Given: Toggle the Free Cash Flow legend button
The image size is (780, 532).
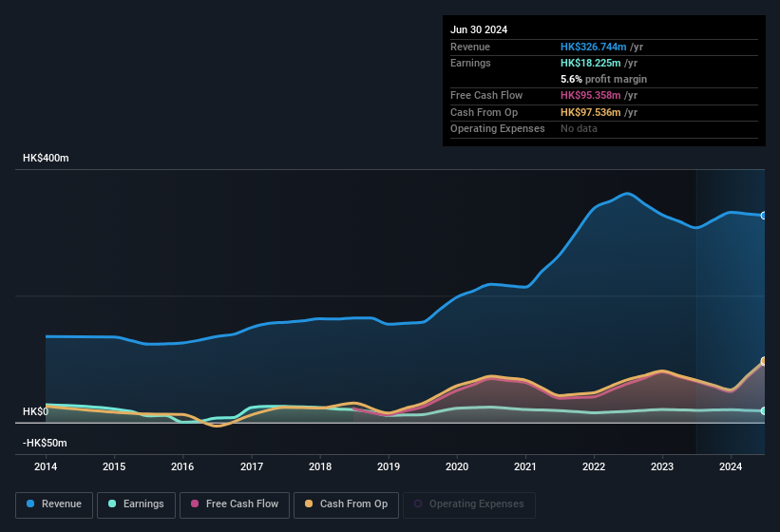Looking at the screenshot, I should (x=235, y=504).
